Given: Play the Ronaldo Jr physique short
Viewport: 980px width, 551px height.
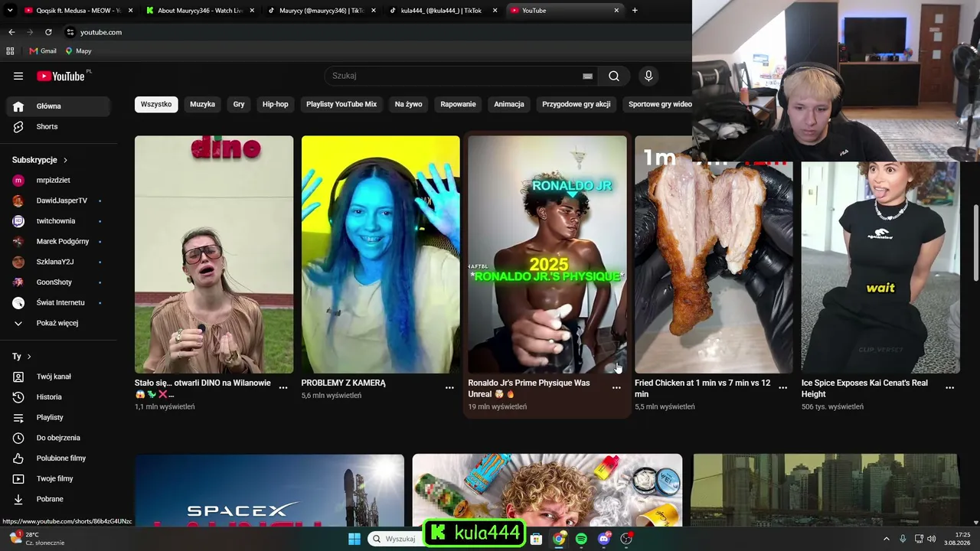Looking at the screenshot, I should [547, 255].
